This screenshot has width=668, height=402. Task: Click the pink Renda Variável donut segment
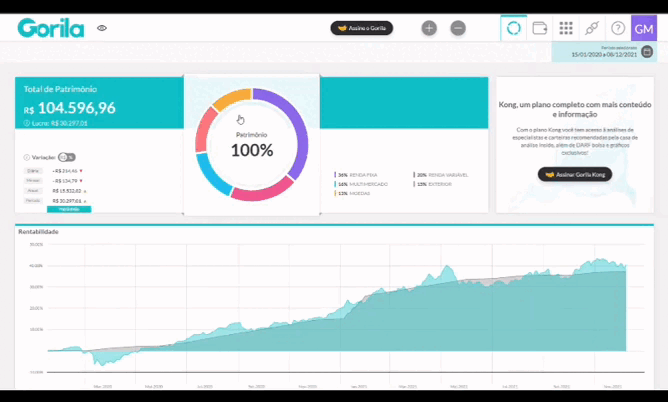pyautogui.click(x=264, y=193)
